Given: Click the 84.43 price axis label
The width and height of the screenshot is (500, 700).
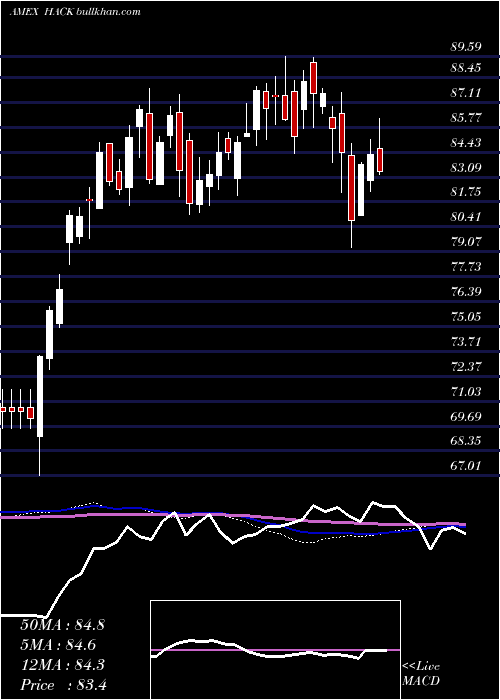Looking at the screenshot, I should pos(466,143).
